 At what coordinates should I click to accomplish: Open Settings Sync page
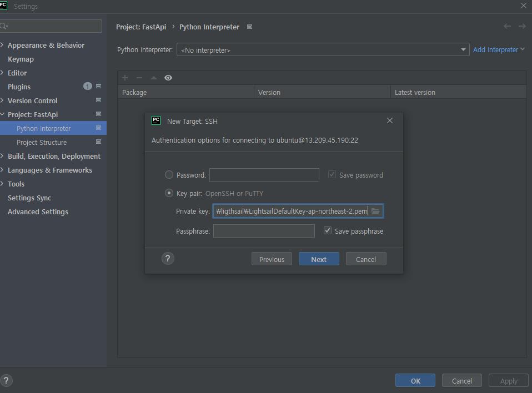click(x=29, y=198)
